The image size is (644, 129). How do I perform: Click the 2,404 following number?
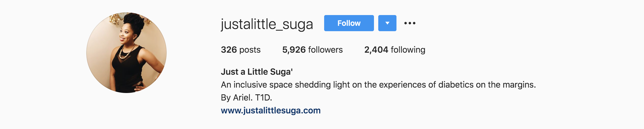376,50
